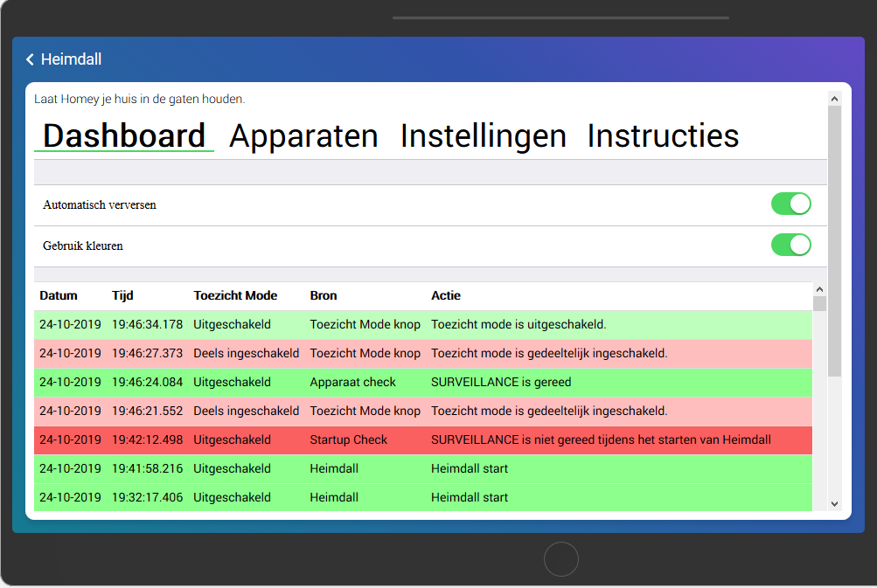Screen dimensions: 877x588
Task: Click the log table scrollbar thumb
Action: click(819, 304)
